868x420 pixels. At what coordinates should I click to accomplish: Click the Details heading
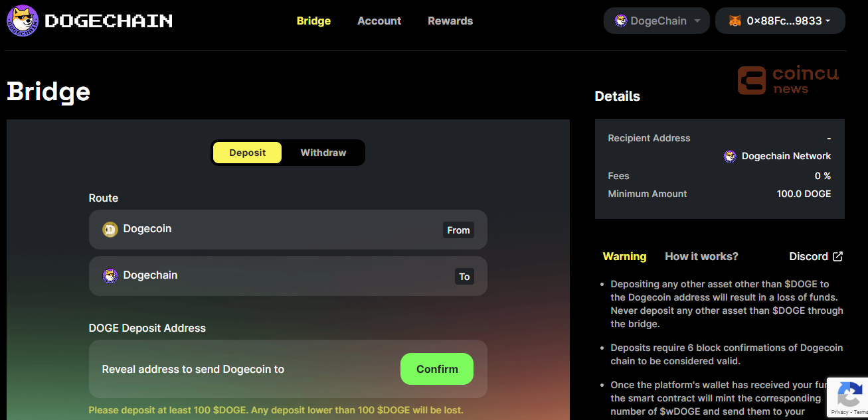(x=618, y=96)
